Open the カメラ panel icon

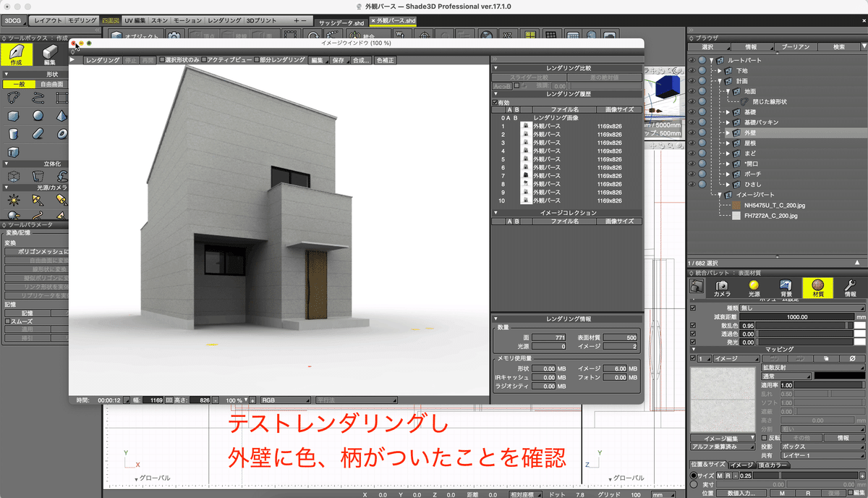coord(722,287)
